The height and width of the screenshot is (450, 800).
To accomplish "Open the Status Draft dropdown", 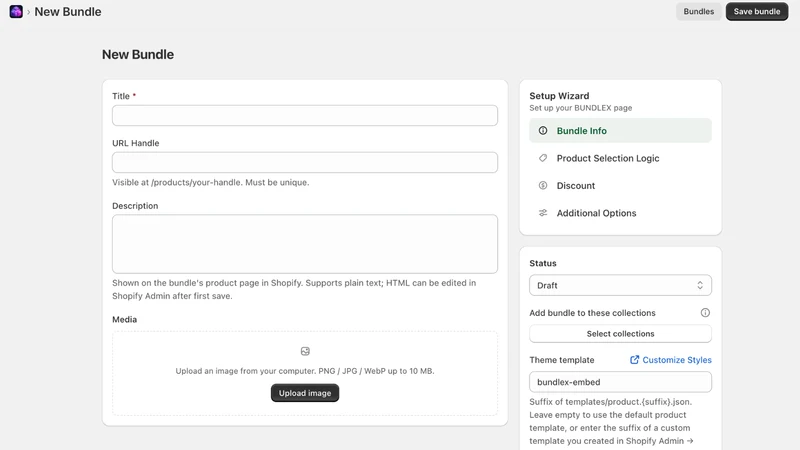I will click(620, 285).
